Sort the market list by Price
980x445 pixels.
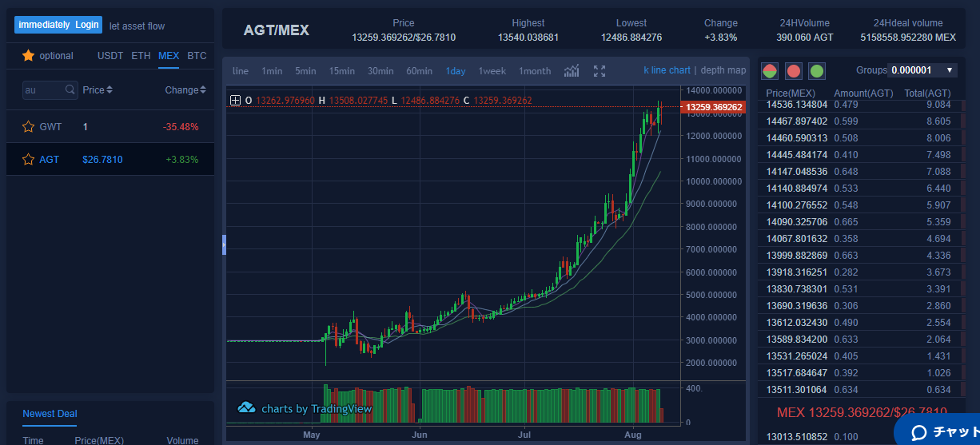[x=98, y=90]
